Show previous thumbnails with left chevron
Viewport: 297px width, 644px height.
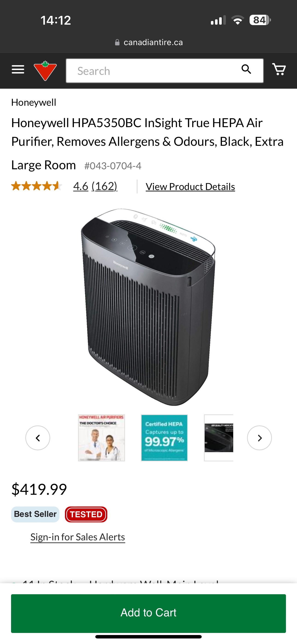point(38,438)
